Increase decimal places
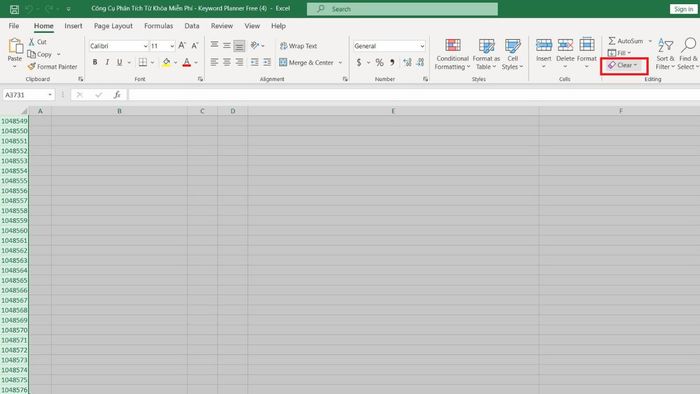Screen dimensions: 700x394 pyautogui.click(x=407, y=62)
